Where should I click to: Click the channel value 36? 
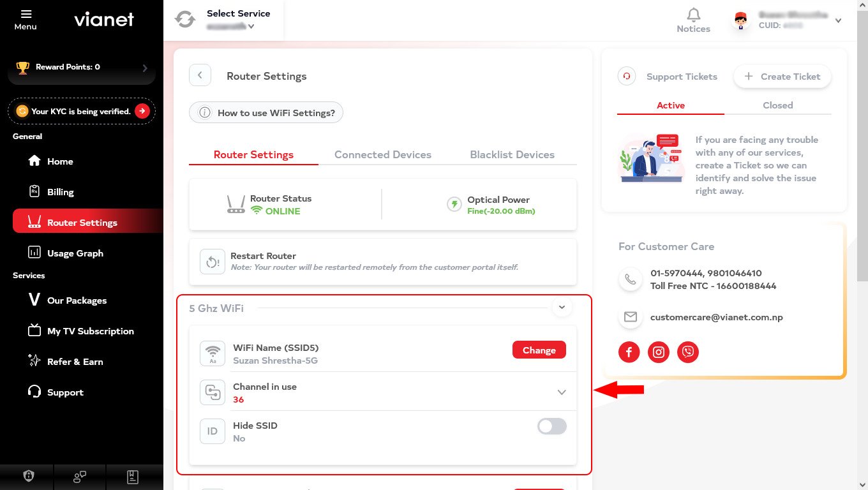(x=238, y=399)
